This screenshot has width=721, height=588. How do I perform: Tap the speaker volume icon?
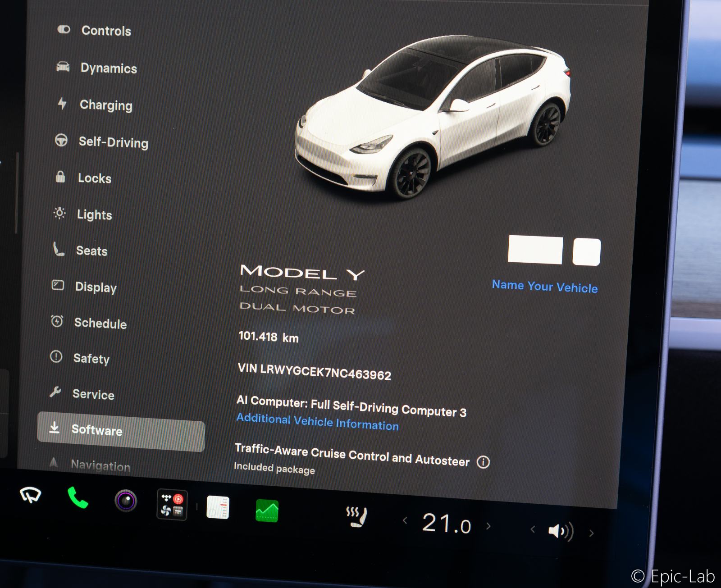561,531
